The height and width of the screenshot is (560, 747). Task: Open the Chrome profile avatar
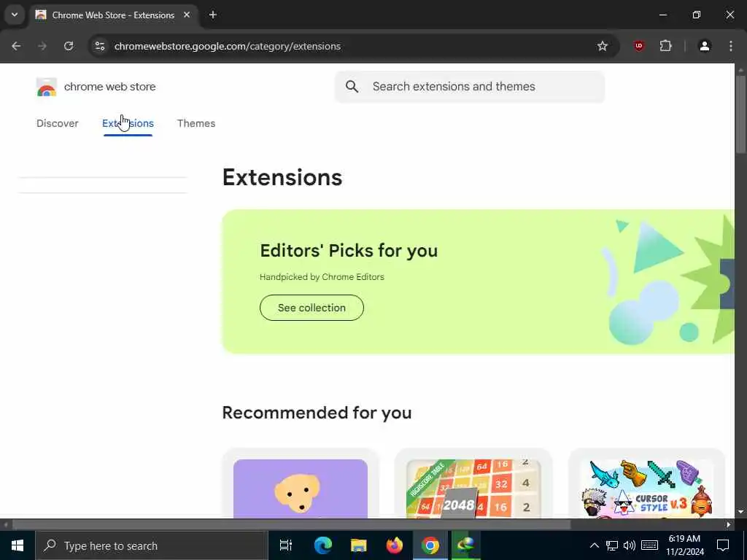705,46
